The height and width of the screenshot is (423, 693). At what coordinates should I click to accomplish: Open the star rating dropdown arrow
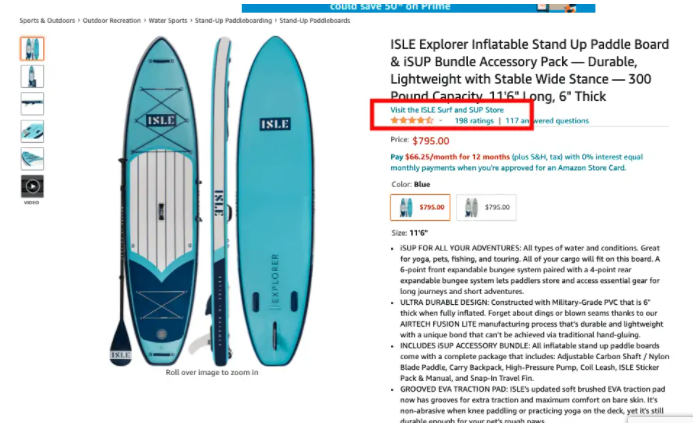pos(441,121)
